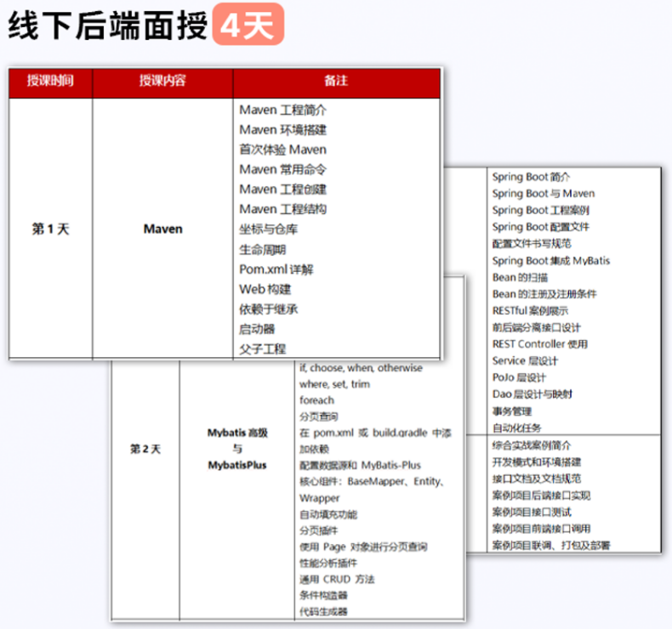This screenshot has width=672, height=629.
Task: Click the 前后端分离接口设计 line
Action: tap(536, 327)
